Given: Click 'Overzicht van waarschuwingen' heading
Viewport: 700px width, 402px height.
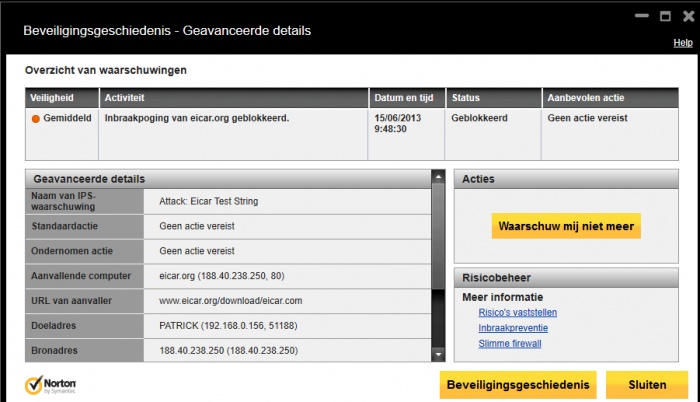Looking at the screenshot, I should pos(106,70).
